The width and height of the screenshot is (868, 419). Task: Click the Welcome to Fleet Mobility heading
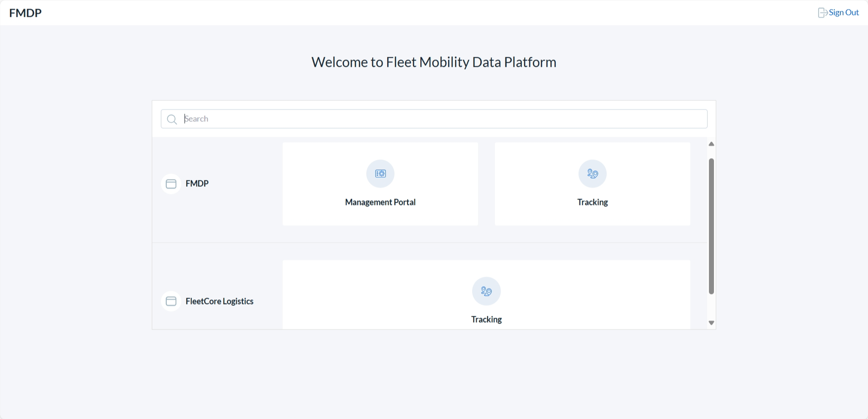434,62
